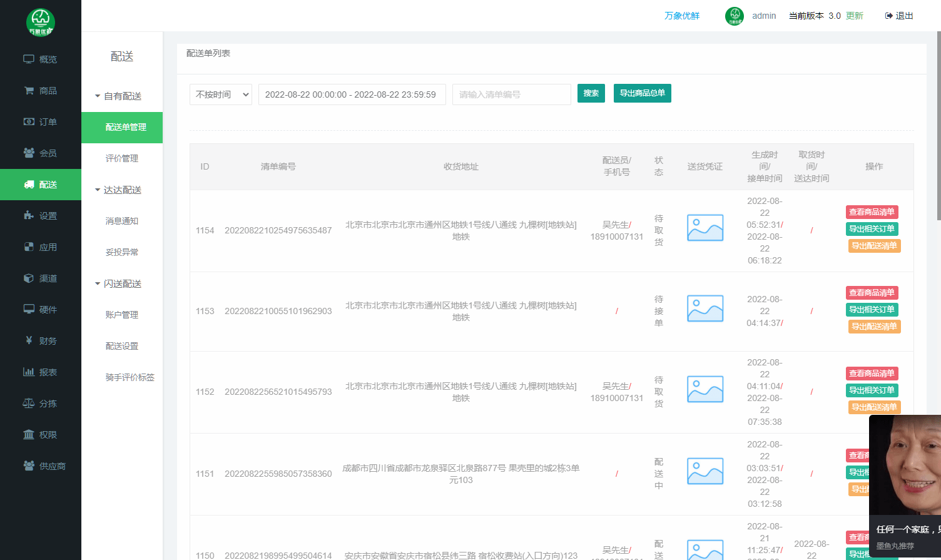Open the 不按时间 time filter dropdown

click(220, 94)
